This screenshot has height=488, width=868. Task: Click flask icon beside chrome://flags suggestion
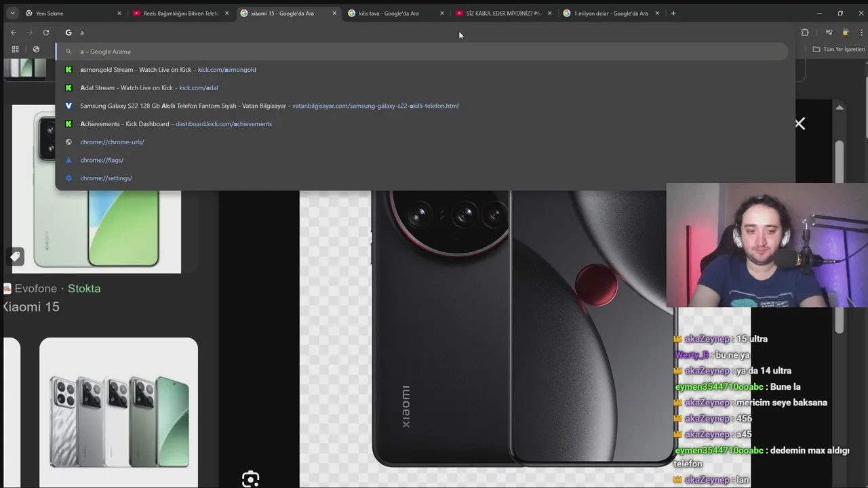68,160
